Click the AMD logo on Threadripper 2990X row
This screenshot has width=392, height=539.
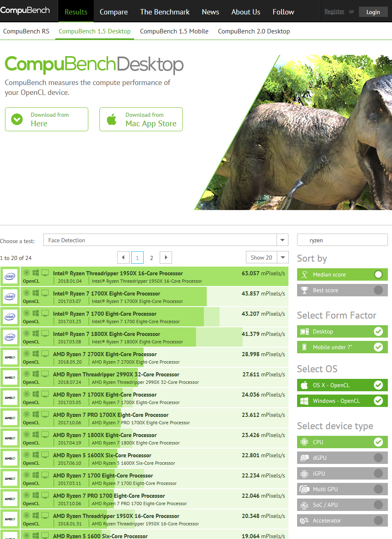[x=10, y=378]
